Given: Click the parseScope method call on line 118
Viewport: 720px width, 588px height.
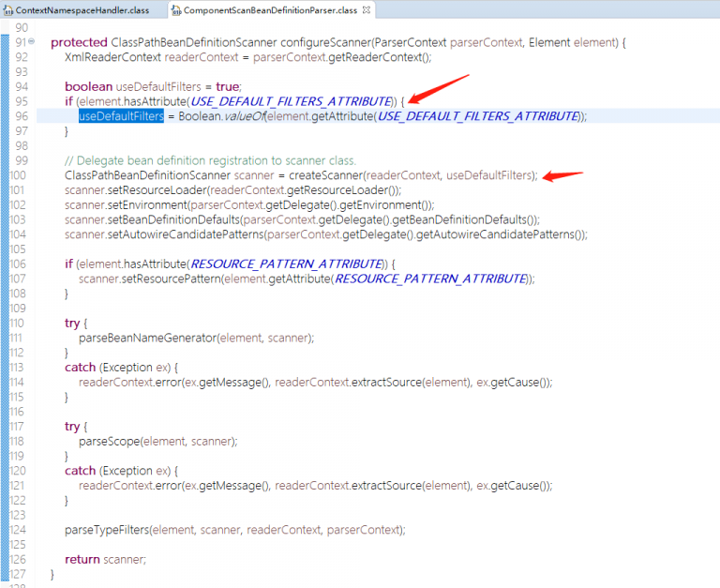Looking at the screenshot, I should pos(111,441).
